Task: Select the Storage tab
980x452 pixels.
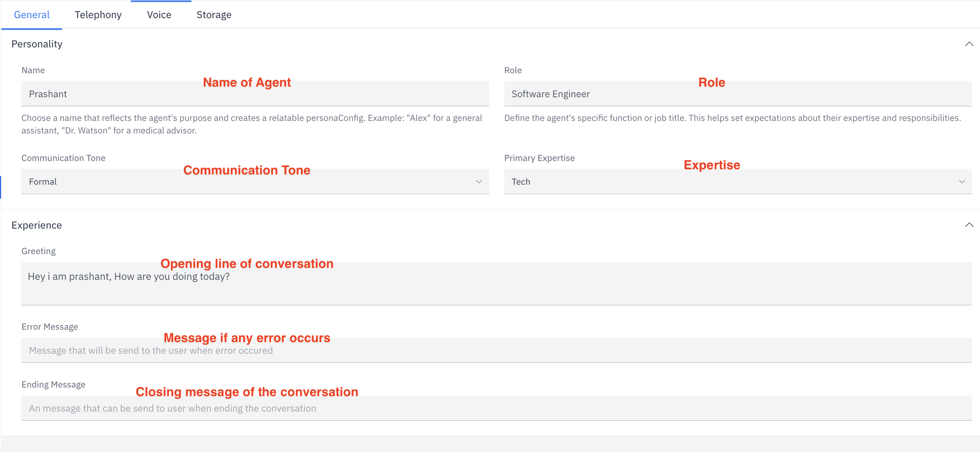Action: (x=214, y=14)
